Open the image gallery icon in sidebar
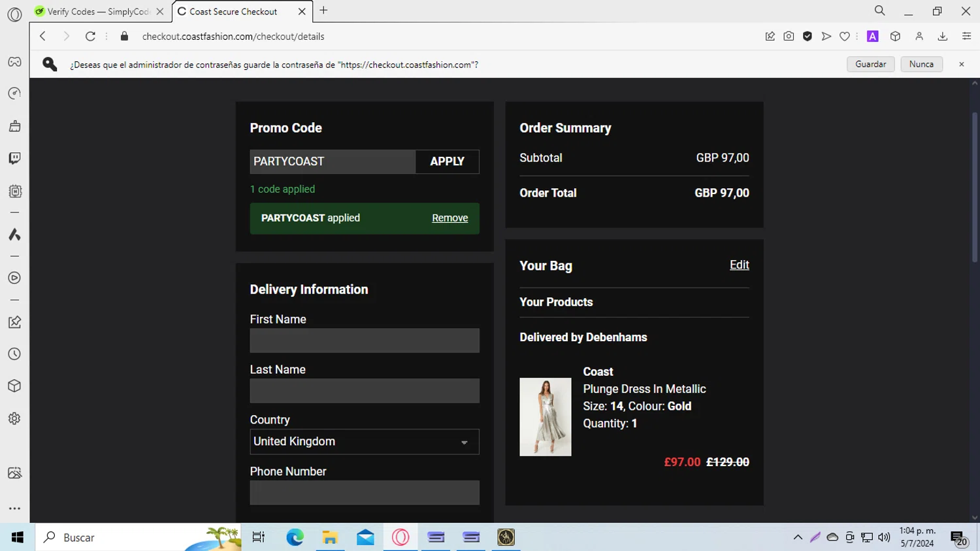The height and width of the screenshot is (551, 980). (x=14, y=473)
